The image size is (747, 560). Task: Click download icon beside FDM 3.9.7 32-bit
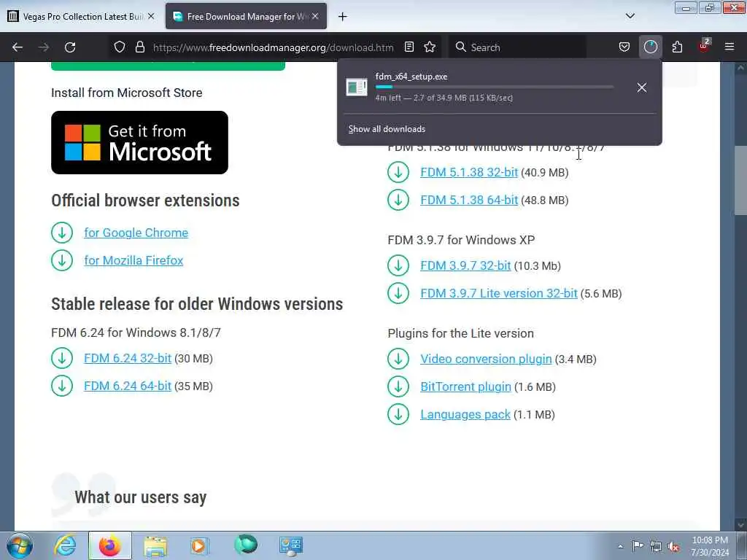398,265
